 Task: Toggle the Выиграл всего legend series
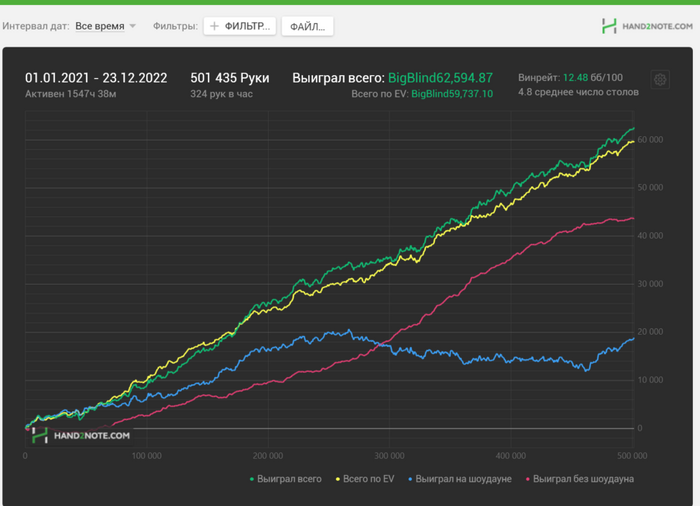[285, 479]
